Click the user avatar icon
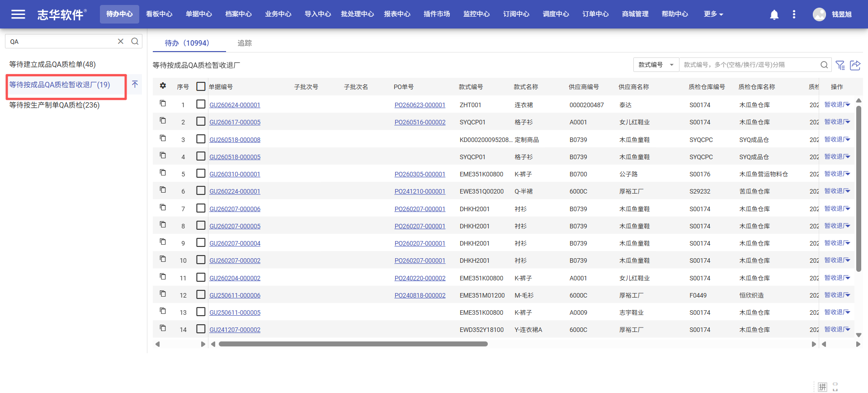Screen dimensions: 868x393 (x=819, y=14)
